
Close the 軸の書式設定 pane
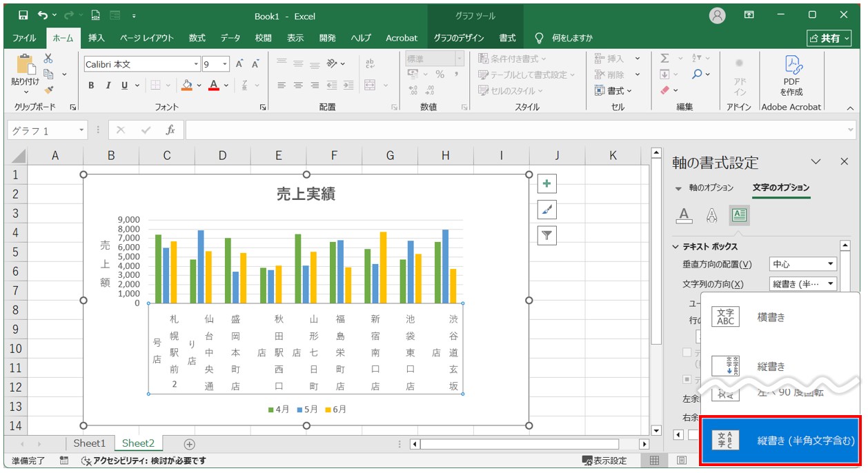tap(844, 161)
